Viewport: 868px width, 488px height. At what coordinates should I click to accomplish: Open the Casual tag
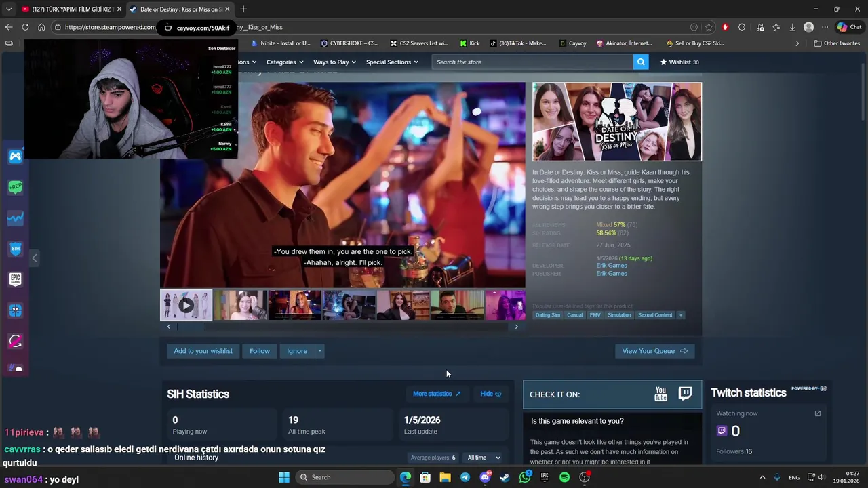[x=575, y=315]
